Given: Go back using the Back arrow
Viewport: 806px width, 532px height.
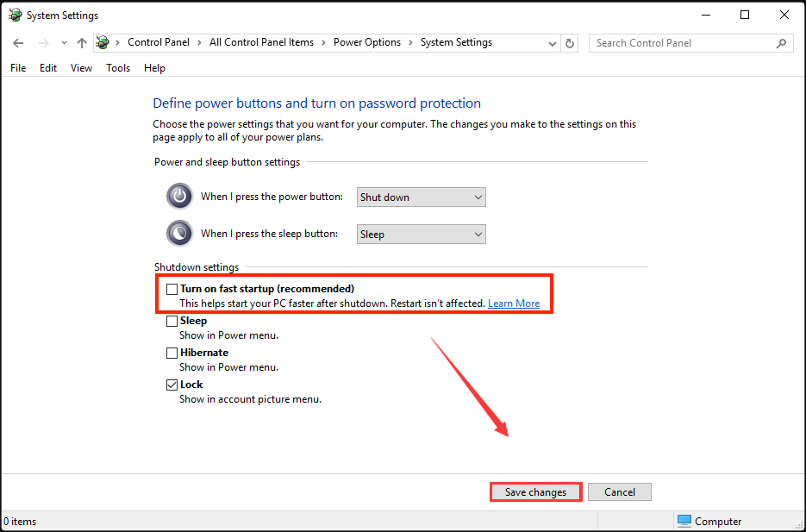Looking at the screenshot, I should (18, 43).
